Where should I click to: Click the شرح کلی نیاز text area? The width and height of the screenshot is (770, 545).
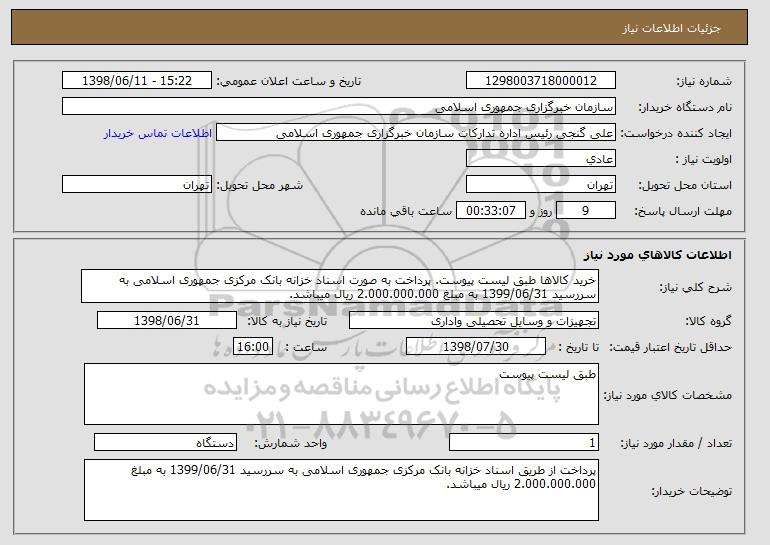pos(340,286)
